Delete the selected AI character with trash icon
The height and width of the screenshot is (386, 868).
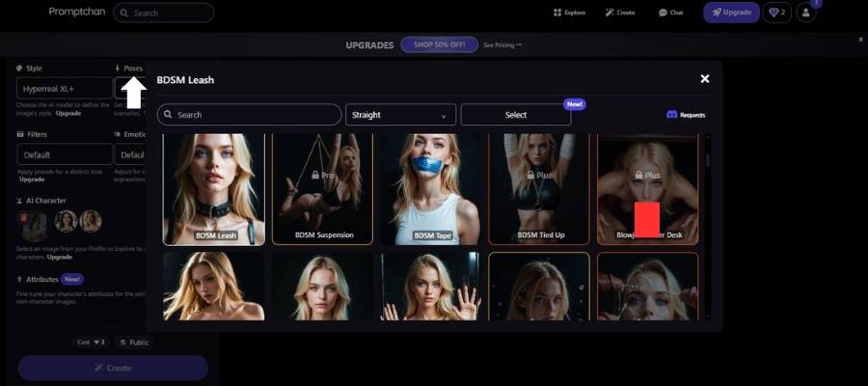tap(25, 218)
